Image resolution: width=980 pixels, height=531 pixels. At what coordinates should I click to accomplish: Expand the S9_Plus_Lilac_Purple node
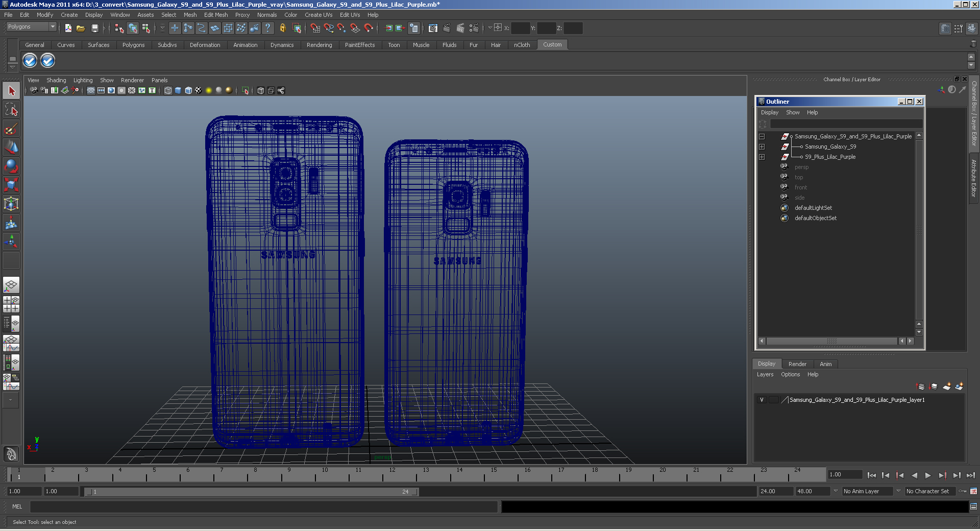pos(762,157)
